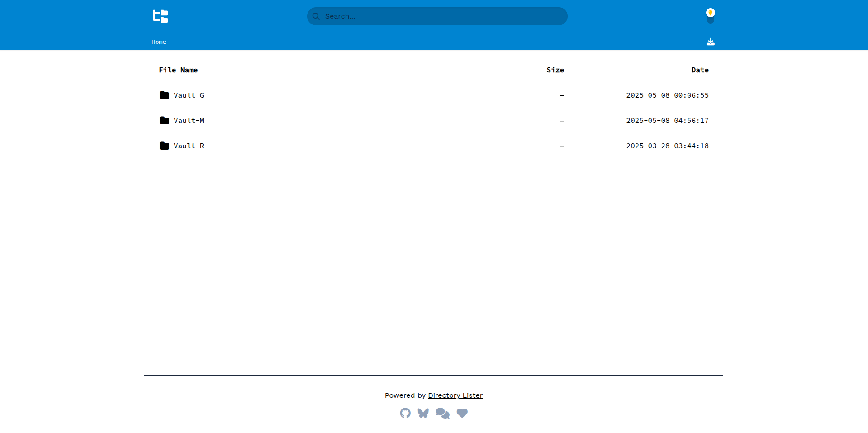Toggle the light/dark theme switch
Image resolution: width=868 pixels, height=433 pixels.
711,16
